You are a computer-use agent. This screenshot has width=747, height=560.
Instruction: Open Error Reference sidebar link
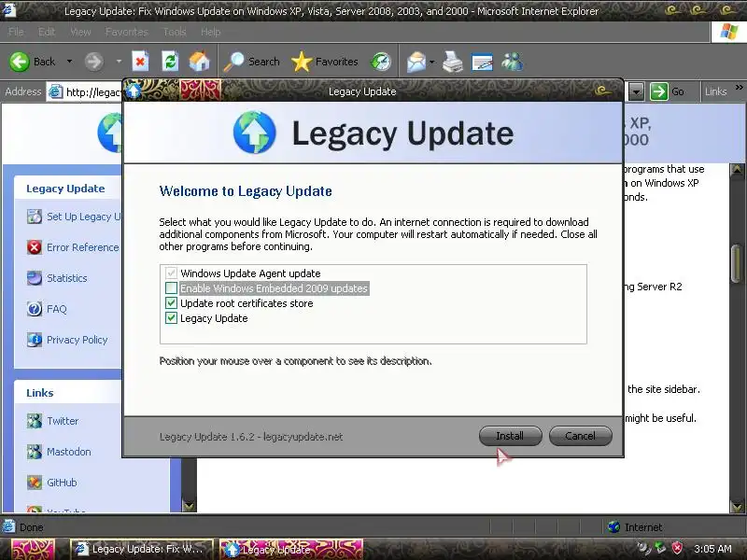(82, 247)
